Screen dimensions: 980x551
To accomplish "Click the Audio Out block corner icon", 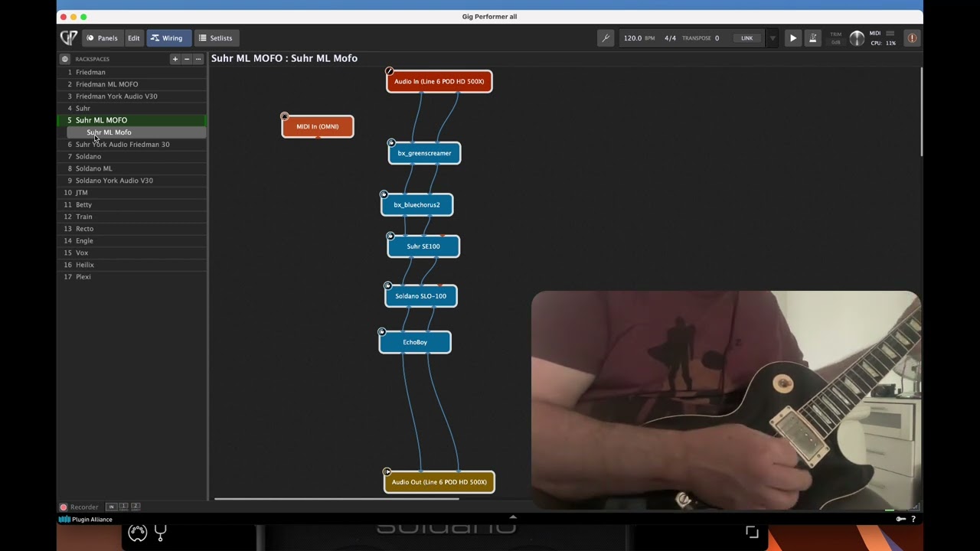I will 387,472.
